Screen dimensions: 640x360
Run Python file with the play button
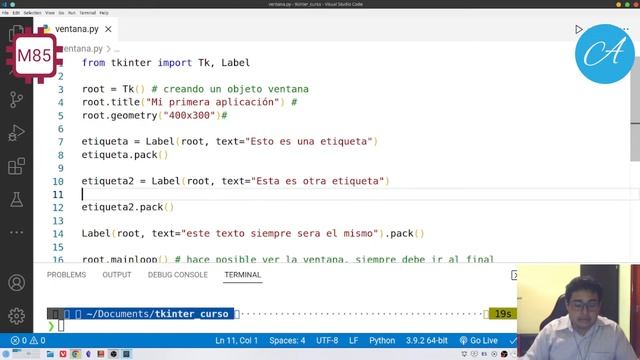578,29
